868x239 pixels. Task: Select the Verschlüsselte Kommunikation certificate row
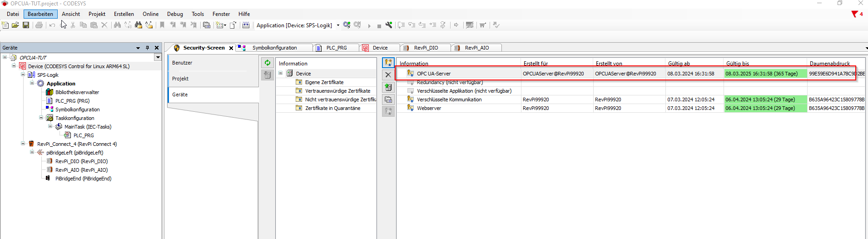click(630, 100)
